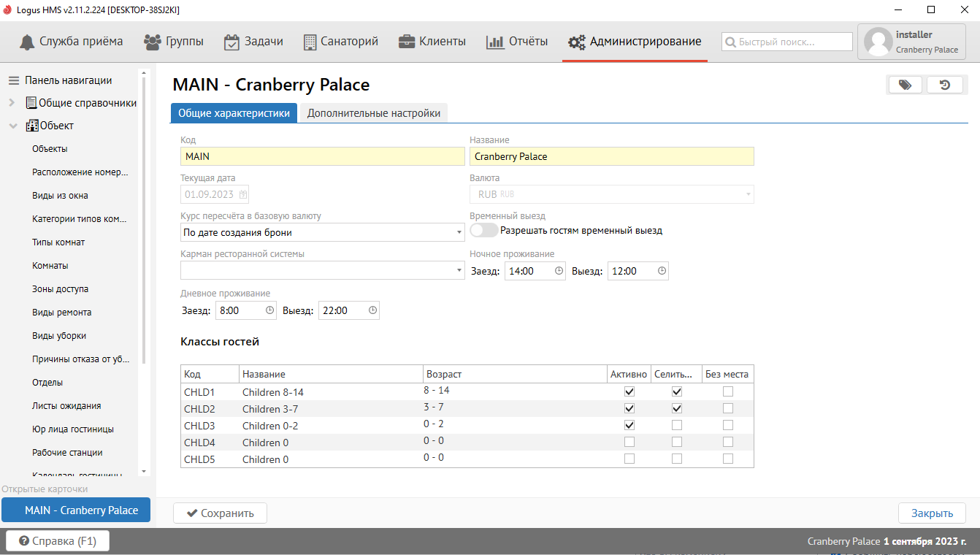Click clock icon in day check-out field
Image resolution: width=980 pixels, height=555 pixels.
[372, 310]
